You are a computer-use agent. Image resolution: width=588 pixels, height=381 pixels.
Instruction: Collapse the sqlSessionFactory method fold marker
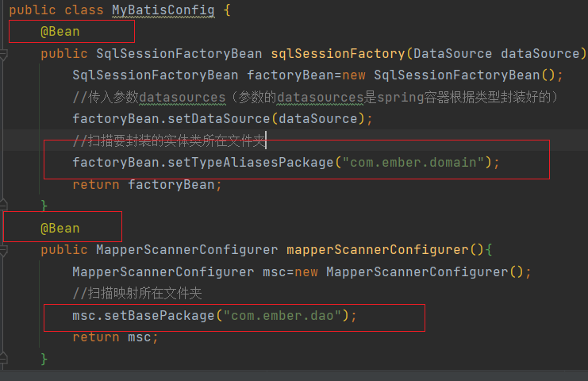point(4,54)
